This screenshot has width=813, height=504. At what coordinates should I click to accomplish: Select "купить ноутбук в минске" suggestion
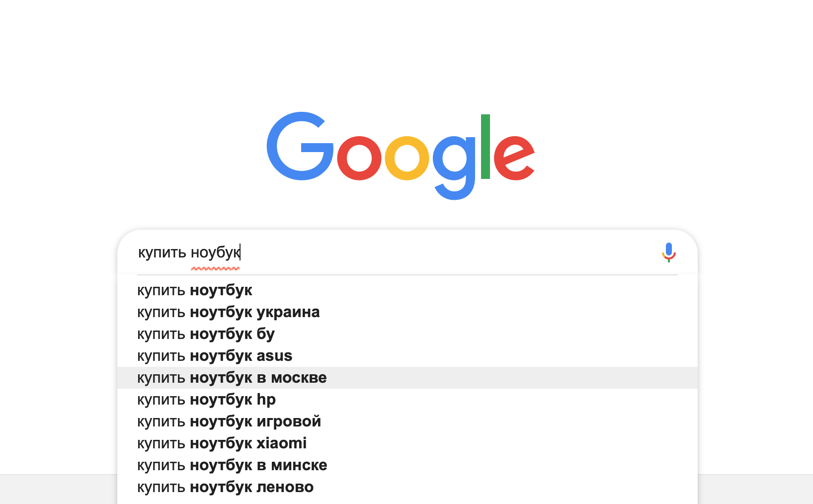[232, 465]
